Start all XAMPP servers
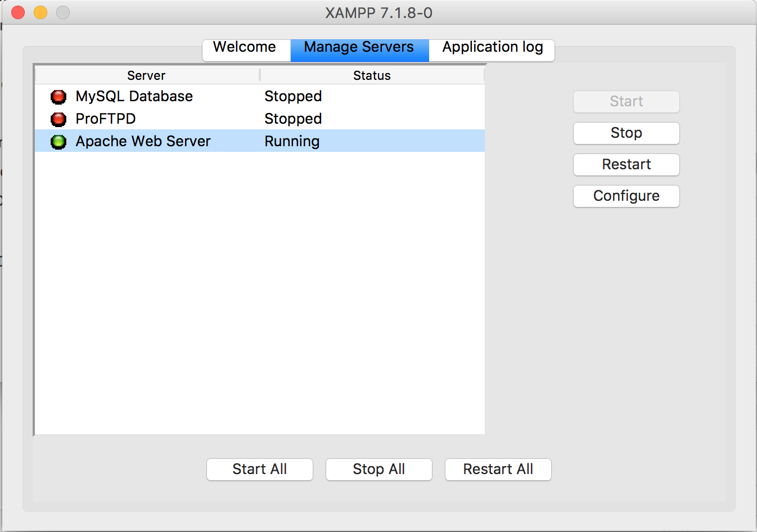 (x=259, y=470)
